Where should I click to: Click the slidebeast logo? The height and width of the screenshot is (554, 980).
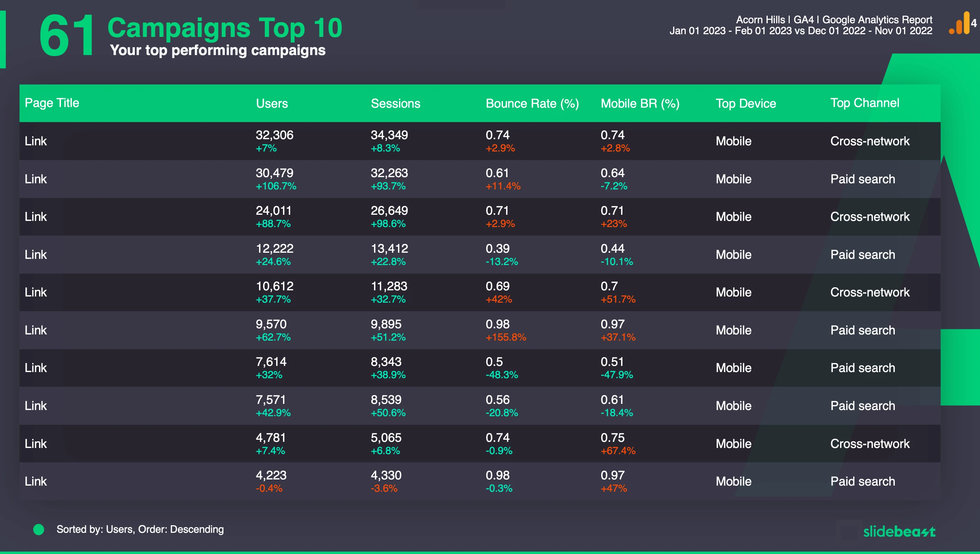pyautogui.click(x=899, y=531)
